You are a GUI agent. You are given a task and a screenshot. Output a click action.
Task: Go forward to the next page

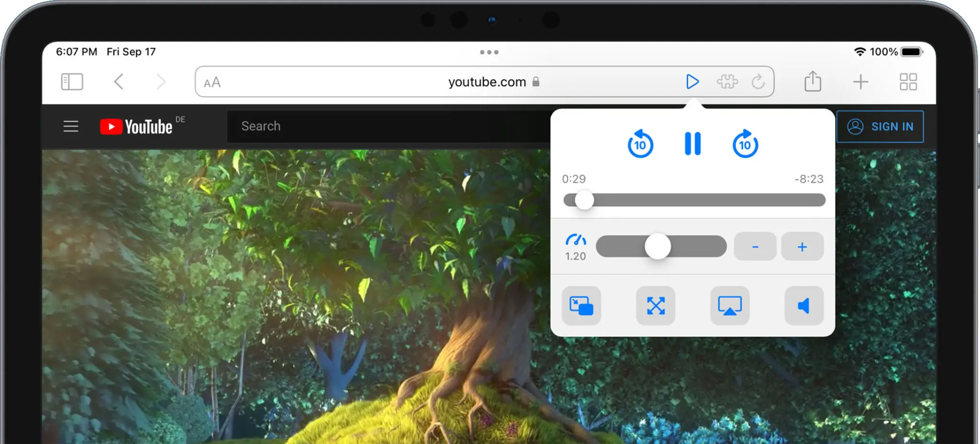pyautogui.click(x=161, y=82)
